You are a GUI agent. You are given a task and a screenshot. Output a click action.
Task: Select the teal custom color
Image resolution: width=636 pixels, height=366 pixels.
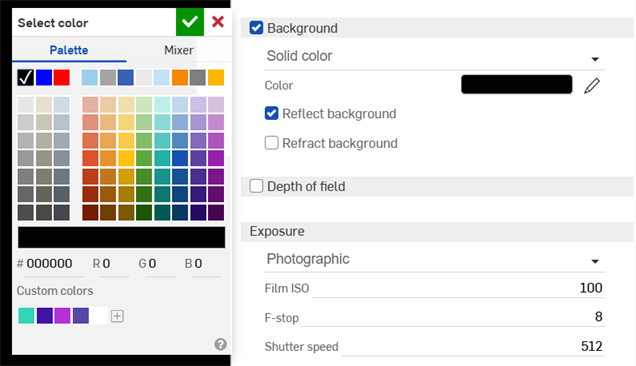26,316
